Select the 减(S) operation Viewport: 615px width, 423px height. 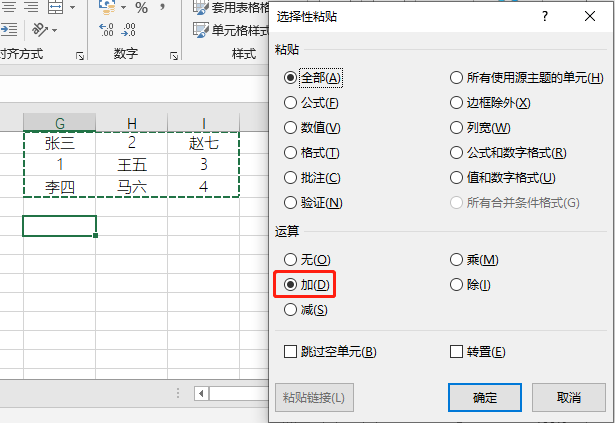(306, 310)
